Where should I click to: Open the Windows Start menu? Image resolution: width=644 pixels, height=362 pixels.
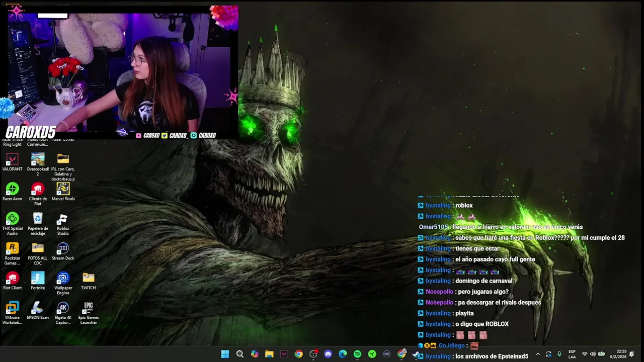(225, 354)
